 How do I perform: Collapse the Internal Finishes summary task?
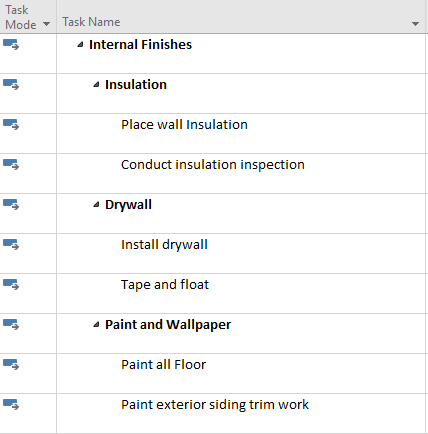pos(80,45)
